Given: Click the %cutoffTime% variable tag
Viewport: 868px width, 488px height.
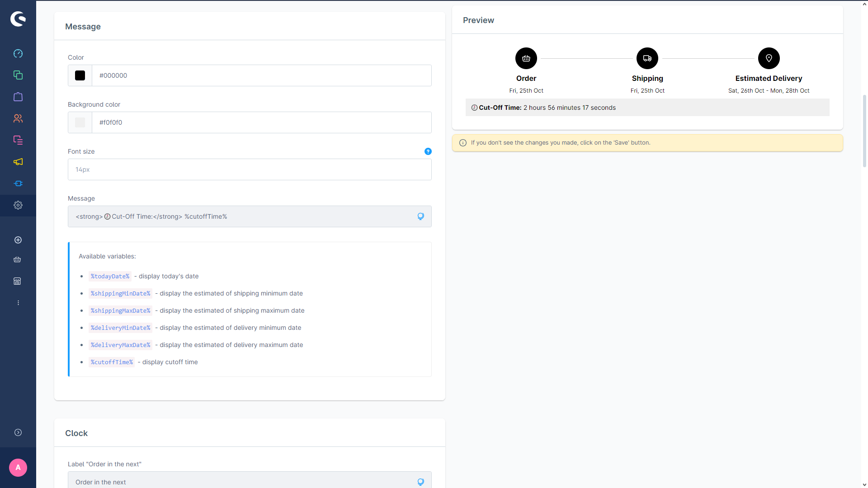Looking at the screenshot, I should tap(112, 362).
